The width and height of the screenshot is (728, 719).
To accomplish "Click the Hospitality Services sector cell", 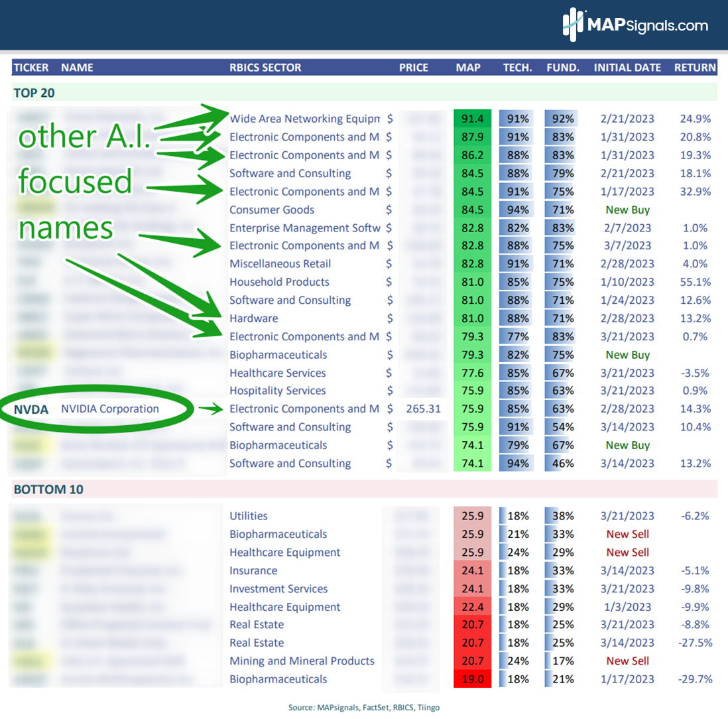I will point(278,391).
